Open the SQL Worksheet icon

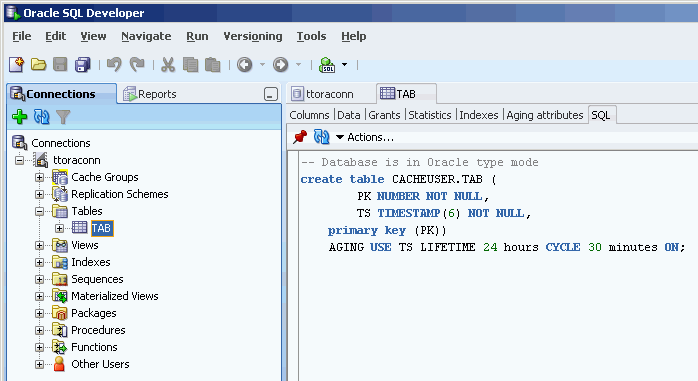tap(327, 65)
